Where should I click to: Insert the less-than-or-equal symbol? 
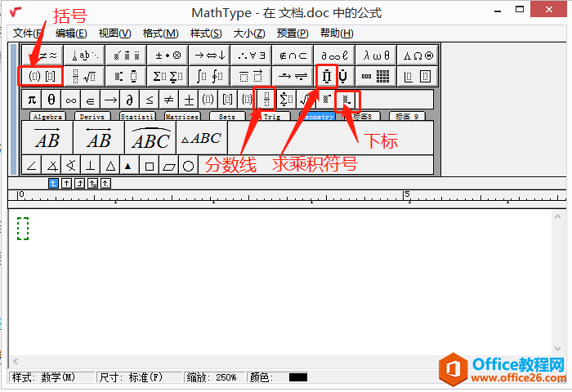(x=150, y=99)
